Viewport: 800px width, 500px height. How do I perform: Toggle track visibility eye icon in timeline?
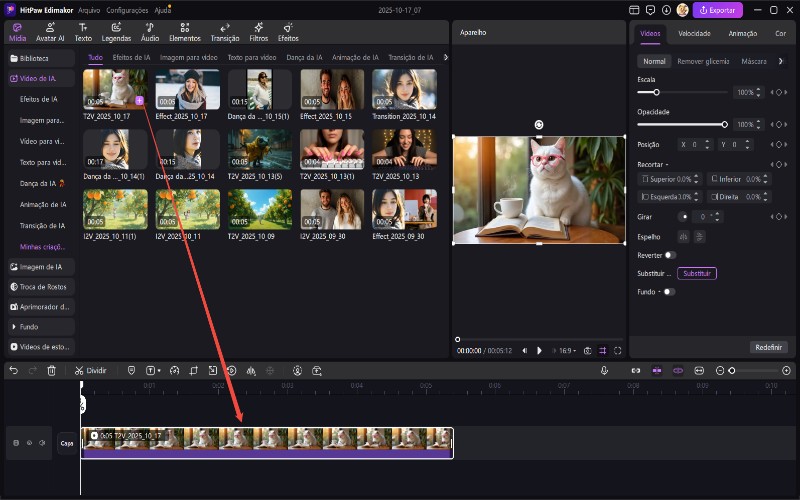pos(29,443)
